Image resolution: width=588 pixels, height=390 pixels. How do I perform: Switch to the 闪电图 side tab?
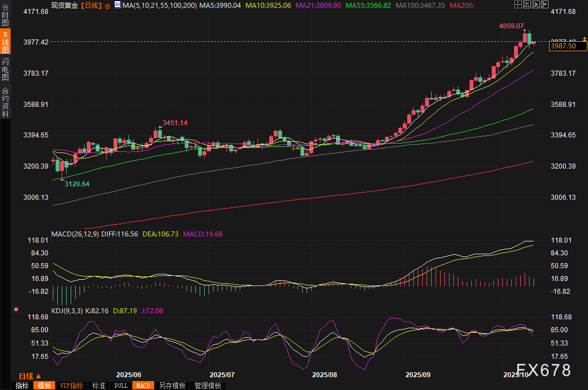click(5, 69)
